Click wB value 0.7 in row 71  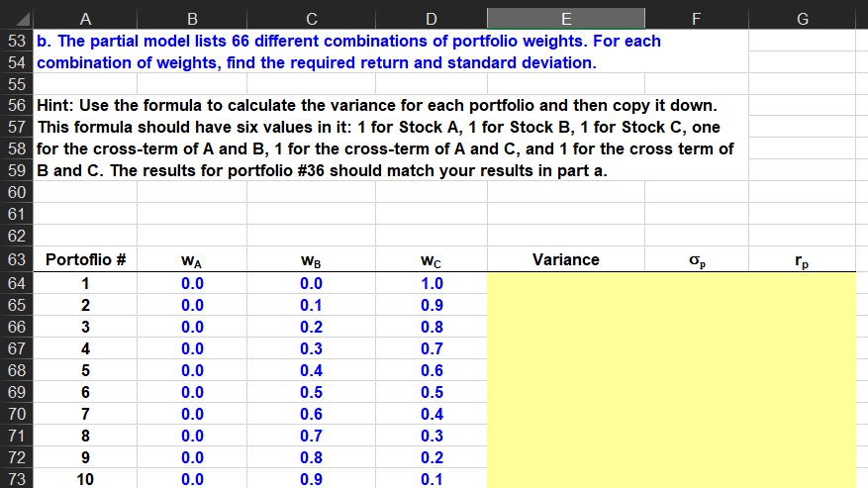pos(311,436)
